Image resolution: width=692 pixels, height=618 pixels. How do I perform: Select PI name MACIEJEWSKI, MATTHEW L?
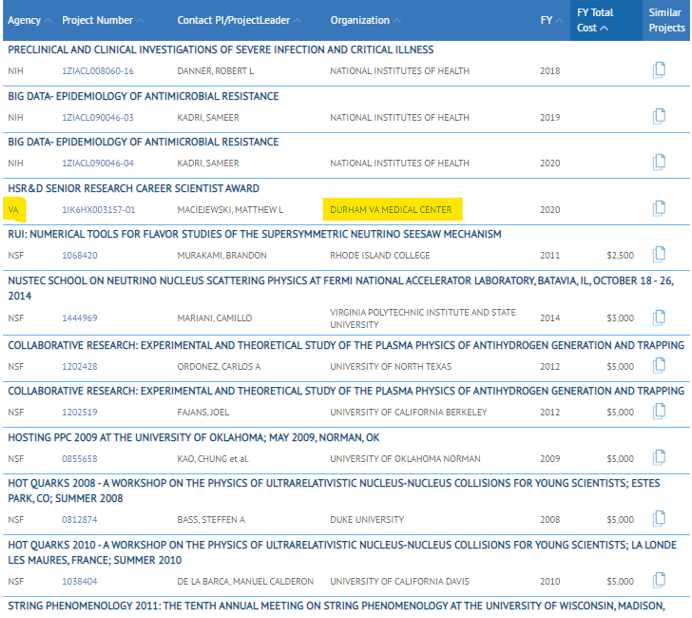(x=230, y=210)
